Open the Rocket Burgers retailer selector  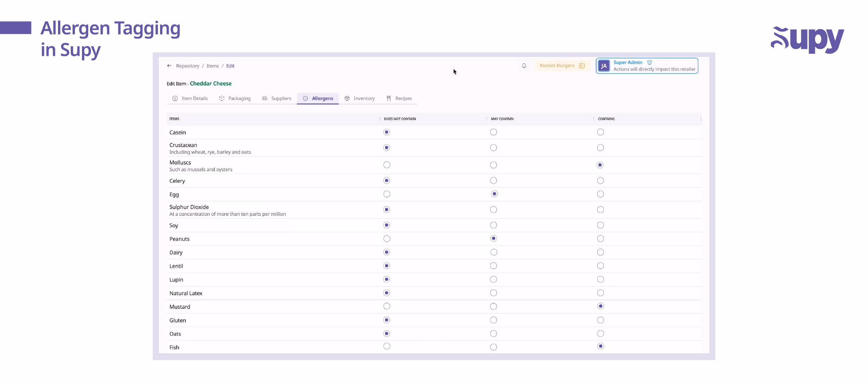(557, 66)
